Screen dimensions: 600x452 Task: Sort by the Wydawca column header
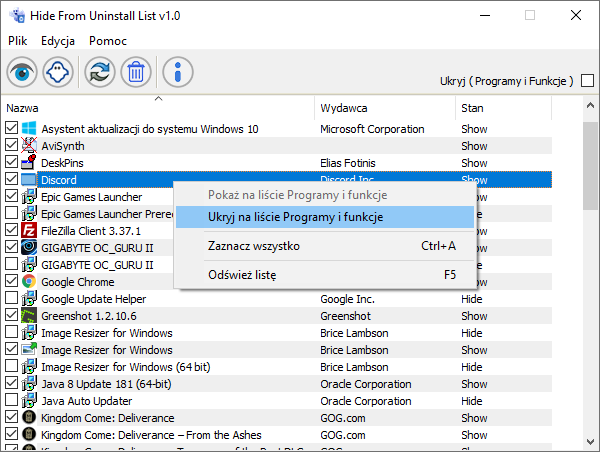click(385, 108)
